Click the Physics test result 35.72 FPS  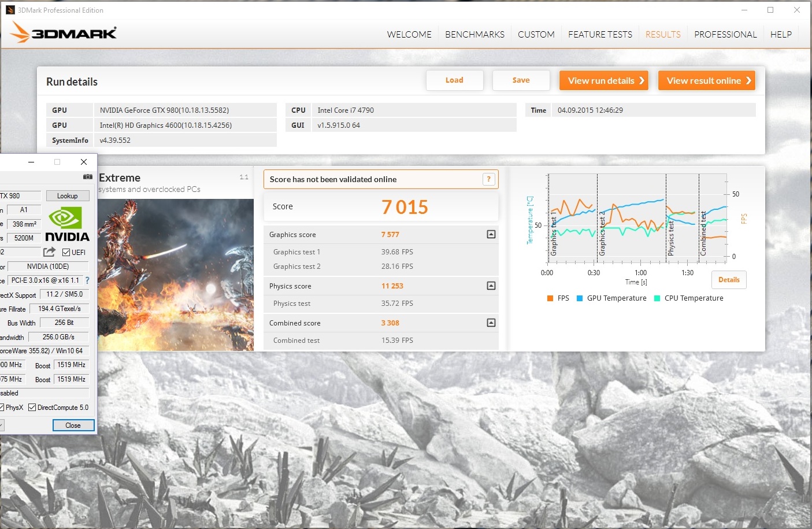[397, 304]
